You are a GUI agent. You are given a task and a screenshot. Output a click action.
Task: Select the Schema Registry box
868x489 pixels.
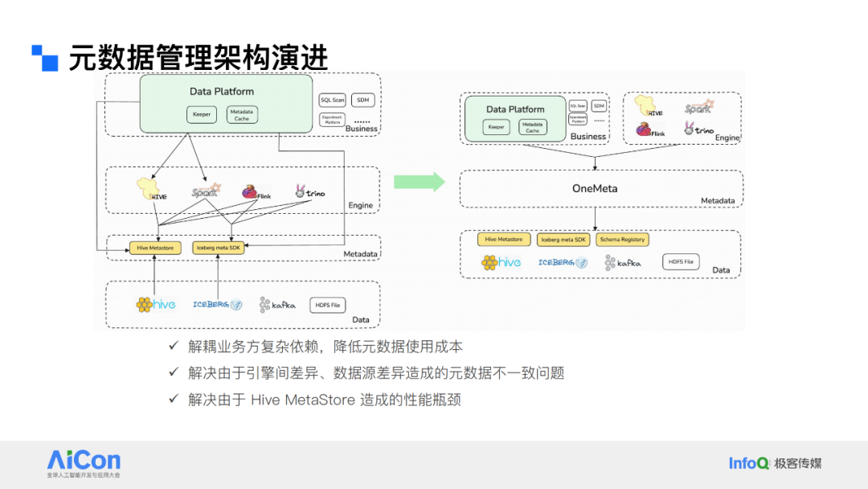623,239
